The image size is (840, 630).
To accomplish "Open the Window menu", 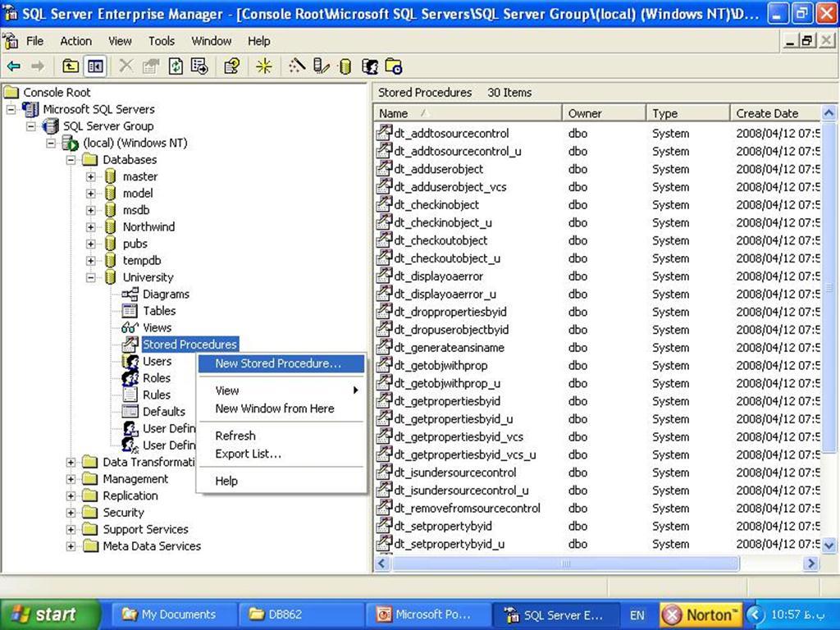I will coord(211,41).
